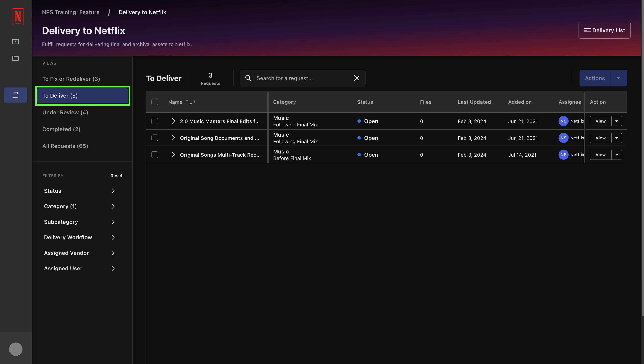The image size is (644, 364).
Task: Click NS avatar in 2.0 Music Masters row
Action: pyautogui.click(x=563, y=121)
